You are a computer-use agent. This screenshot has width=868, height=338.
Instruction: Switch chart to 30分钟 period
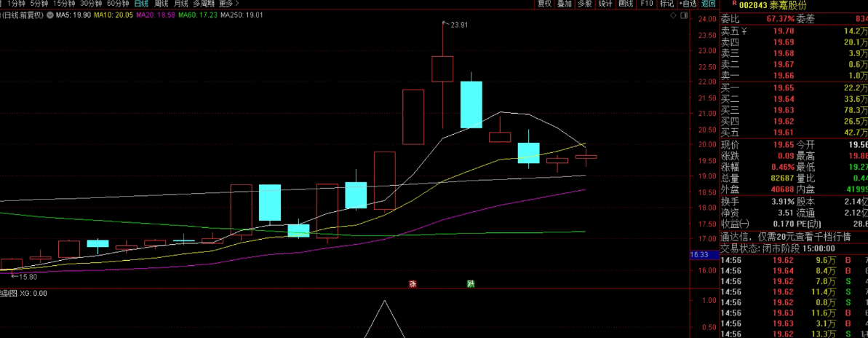pos(91,4)
